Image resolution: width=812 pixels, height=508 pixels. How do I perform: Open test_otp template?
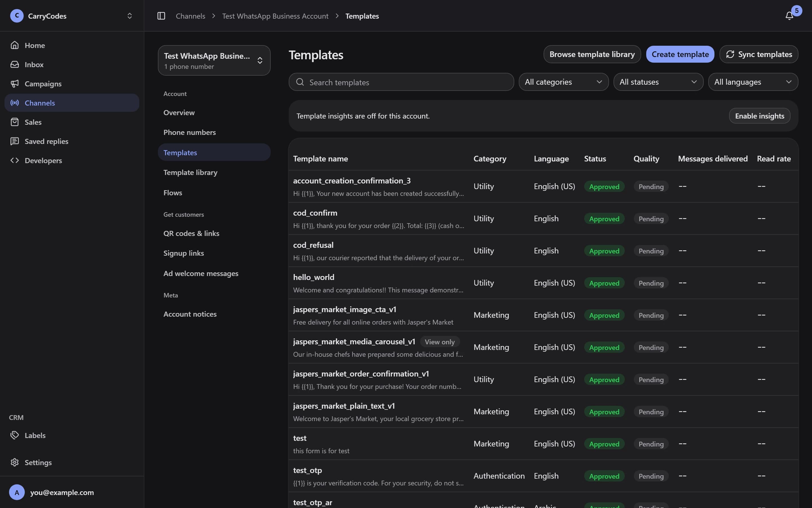(543, 476)
